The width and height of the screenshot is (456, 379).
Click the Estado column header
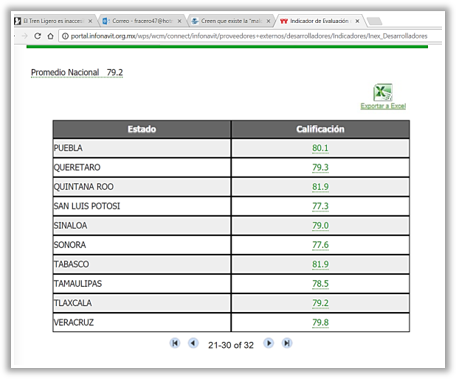[142, 129]
